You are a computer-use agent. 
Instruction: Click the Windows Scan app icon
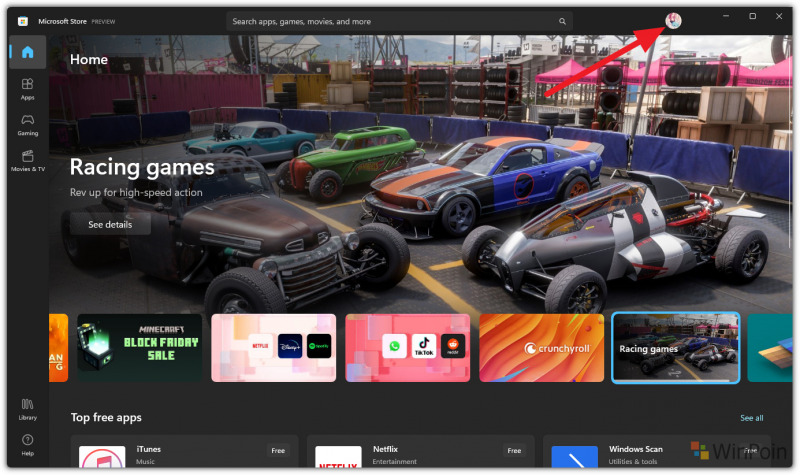pos(574,457)
